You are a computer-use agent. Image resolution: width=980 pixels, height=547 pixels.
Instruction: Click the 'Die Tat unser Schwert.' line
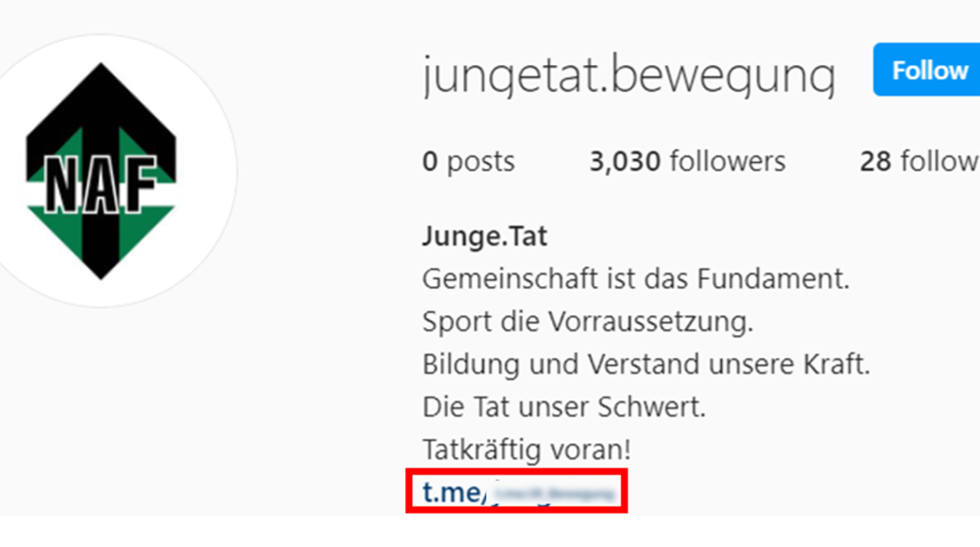(563, 407)
